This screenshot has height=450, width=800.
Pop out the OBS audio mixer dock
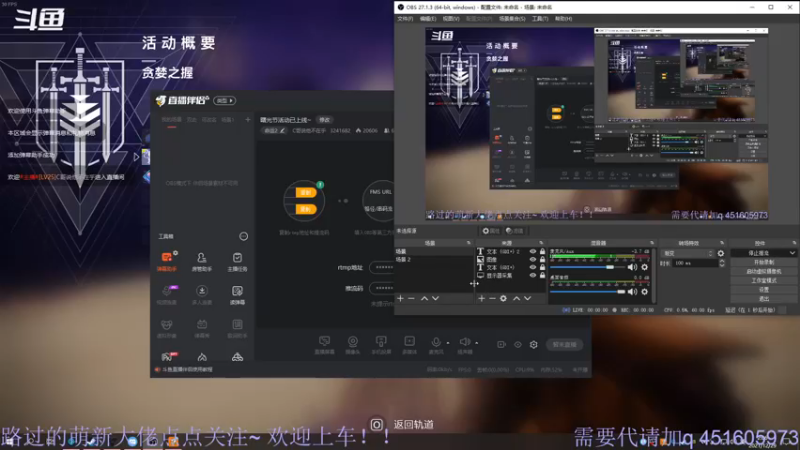tap(652, 243)
